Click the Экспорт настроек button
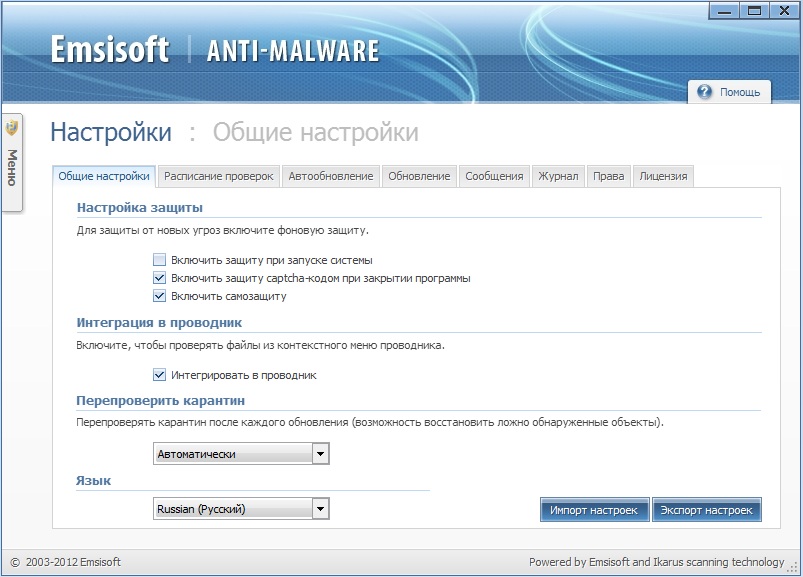This screenshot has width=803, height=577. tap(707, 510)
